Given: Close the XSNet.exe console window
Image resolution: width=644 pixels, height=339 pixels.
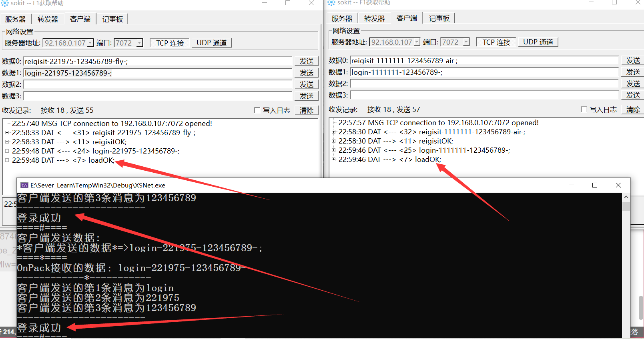Looking at the screenshot, I should (618, 185).
